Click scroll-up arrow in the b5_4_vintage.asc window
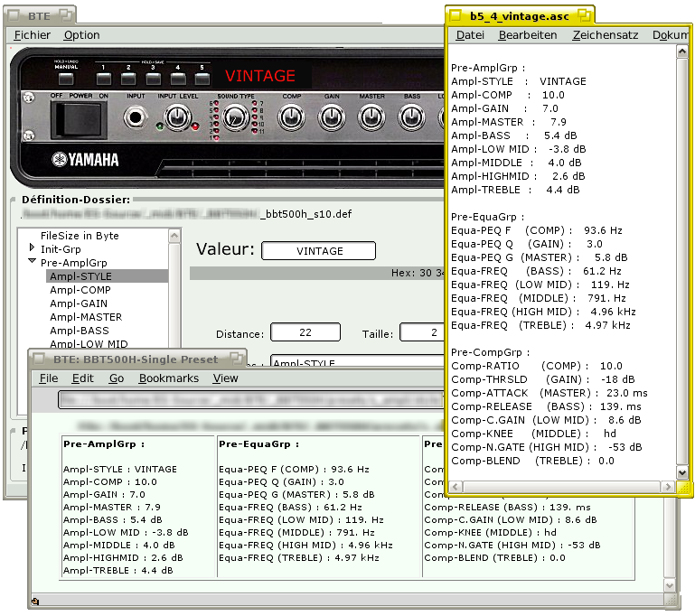The height and width of the screenshot is (616, 695). pyautogui.click(x=682, y=51)
